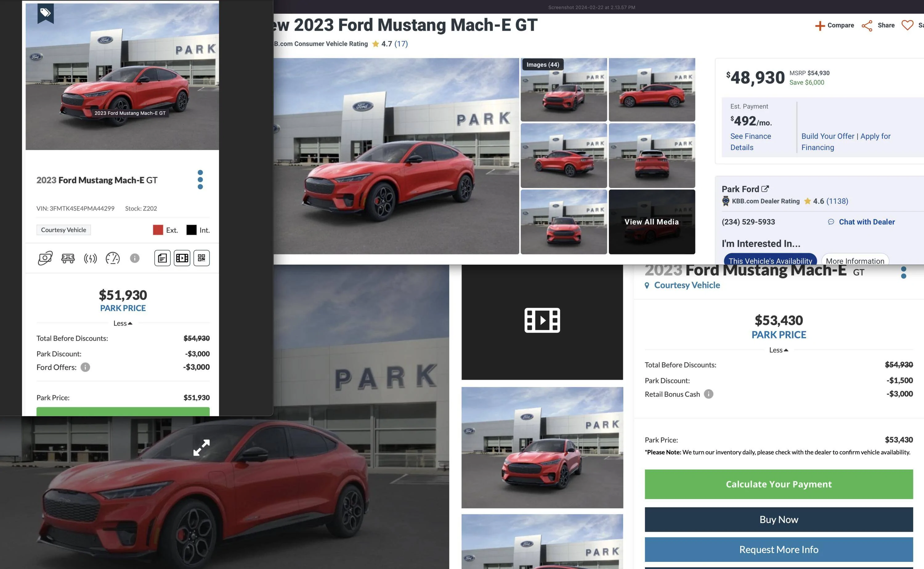This screenshot has height=569, width=924.
Task: Open the Apply for Financing link
Action: pos(846,142)
